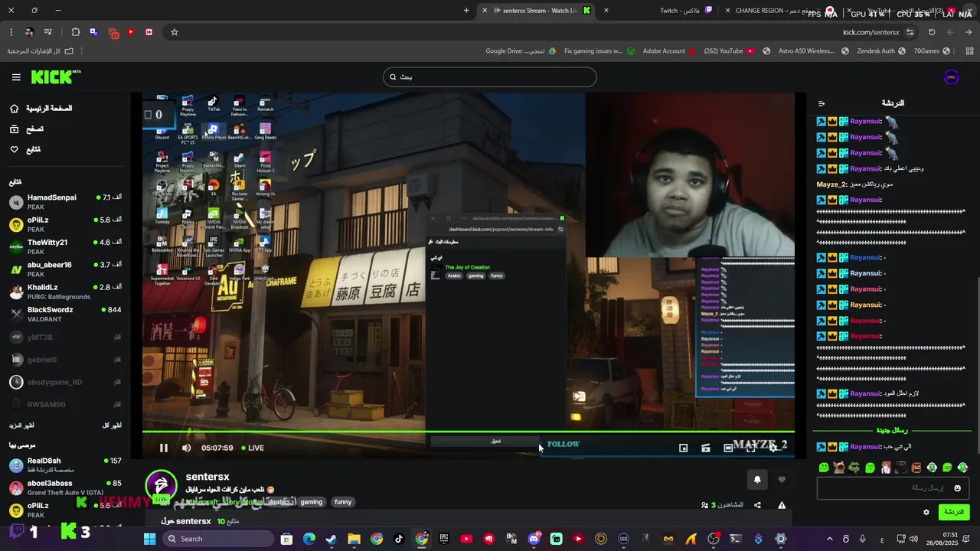Open Steam from the taskbar
Image resolution: width=980 pixels, height=551 pixels.
[x=332, y=539]
